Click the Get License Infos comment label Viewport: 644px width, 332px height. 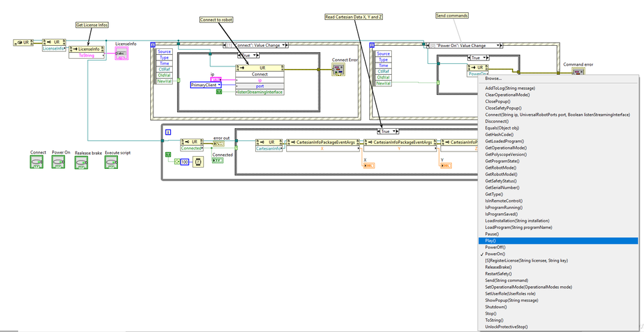pyautogui.click(x=92, y=25)
